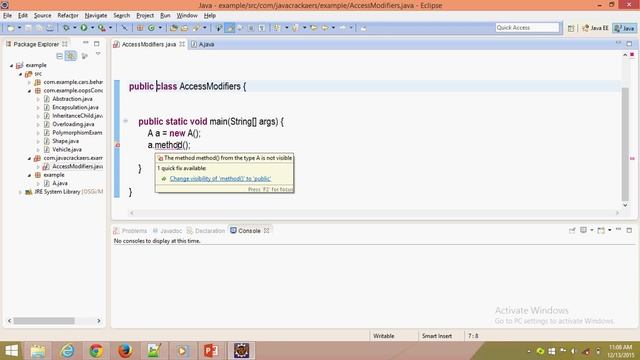
Task: Switch to the A.java editor tab
Action: (203, 44)
